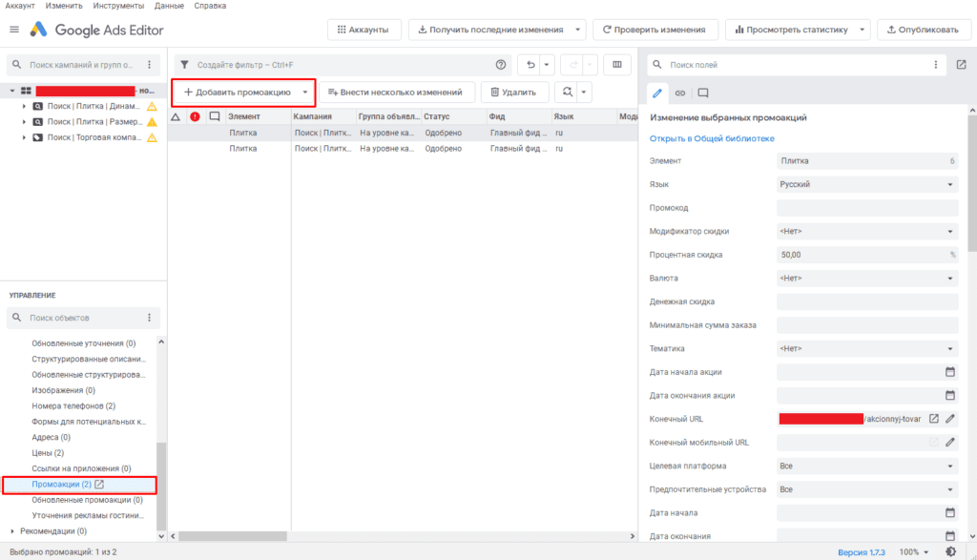This screenshot has height=560, width=977.
Task: Click the Создайте фильтр input field
Action: point(343,65)
